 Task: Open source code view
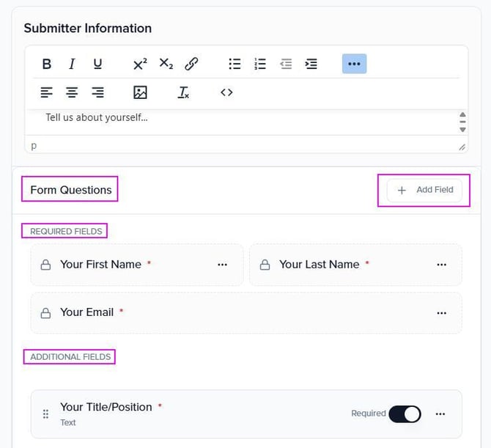(x=226, y=92)
